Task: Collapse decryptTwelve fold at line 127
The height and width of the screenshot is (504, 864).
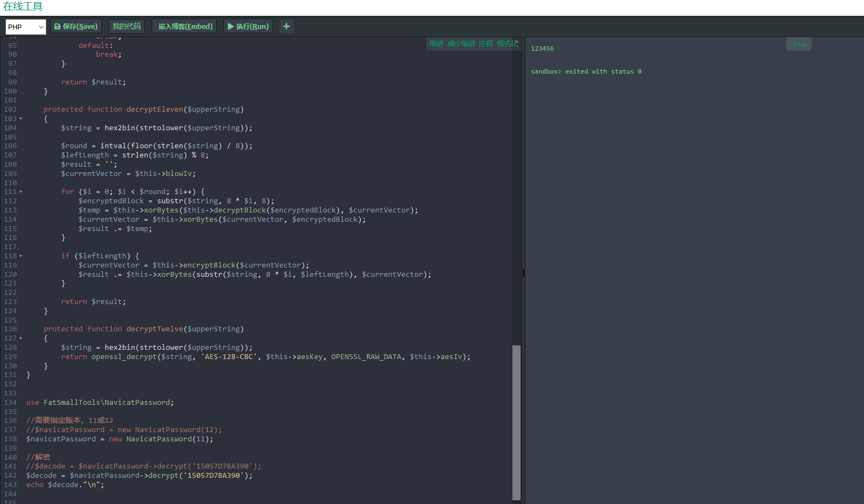Action: click(21, 338)
